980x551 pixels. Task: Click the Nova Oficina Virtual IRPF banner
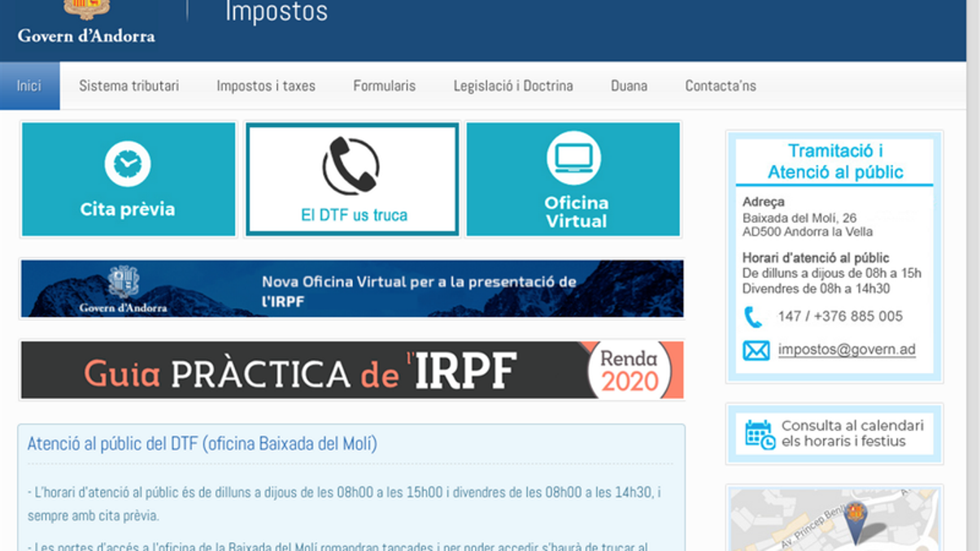(352, 289)
